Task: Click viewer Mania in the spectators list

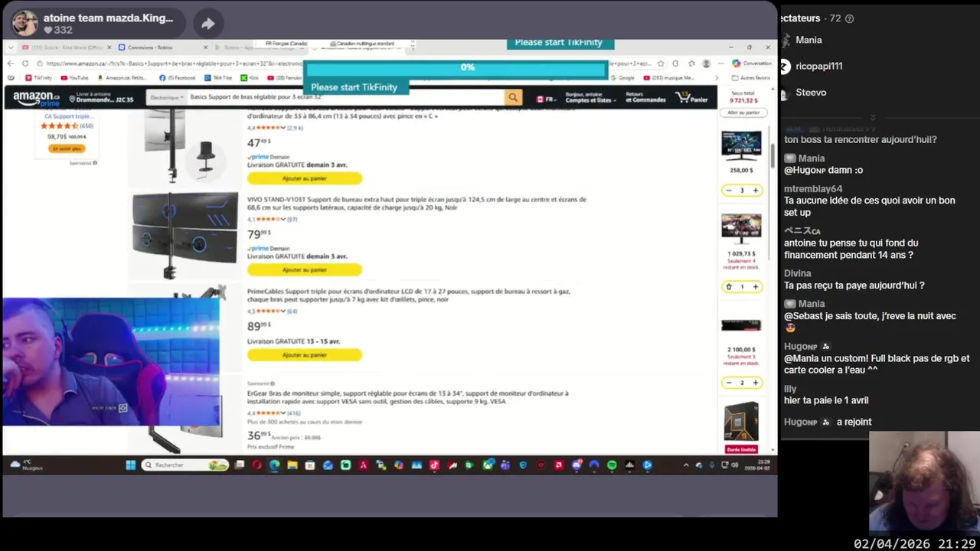Action: 808,40
